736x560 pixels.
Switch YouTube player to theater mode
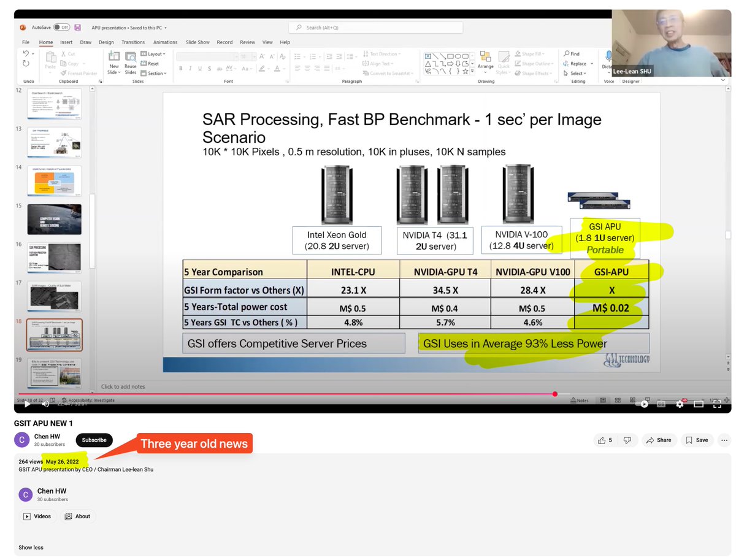[x=699, y=404]
